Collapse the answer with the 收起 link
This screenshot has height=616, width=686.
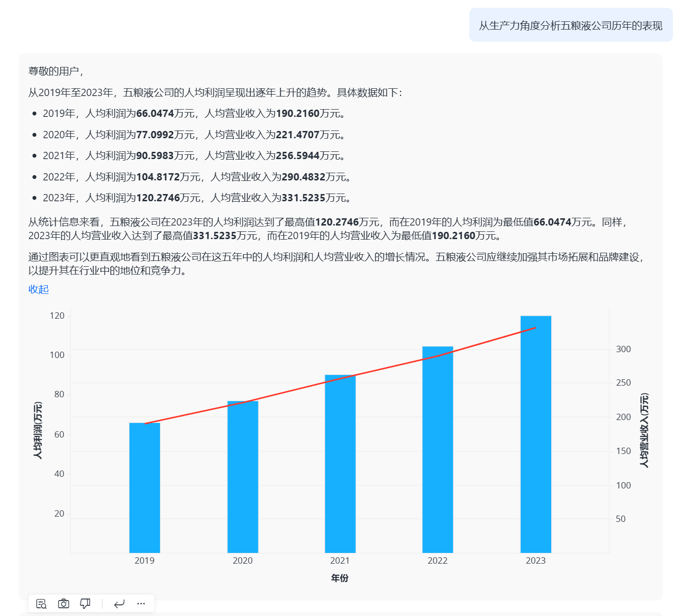click(39, 290)
